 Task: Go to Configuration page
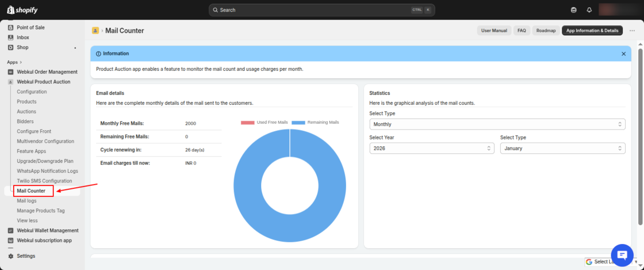click(32, 92)
